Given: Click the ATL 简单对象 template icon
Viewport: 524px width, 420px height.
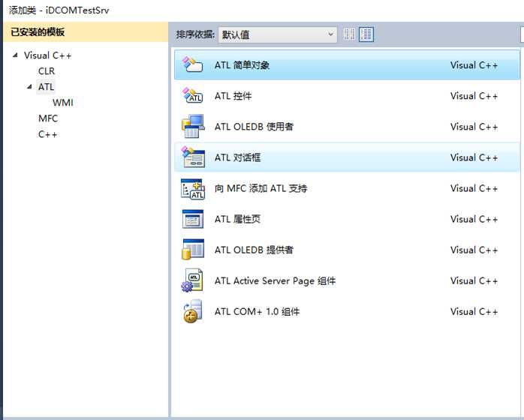Looking at the screenshot, I should (193, 64).
